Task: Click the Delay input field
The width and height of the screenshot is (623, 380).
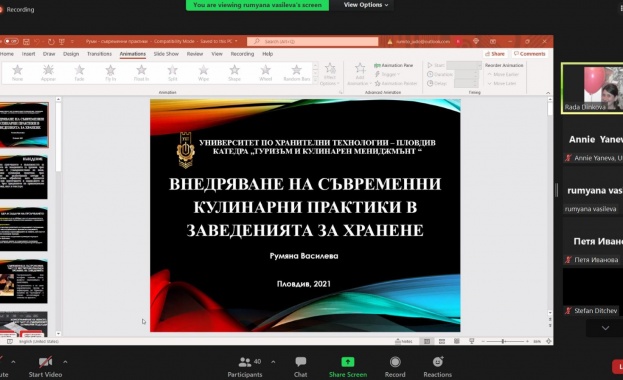Action: [466, 83]
